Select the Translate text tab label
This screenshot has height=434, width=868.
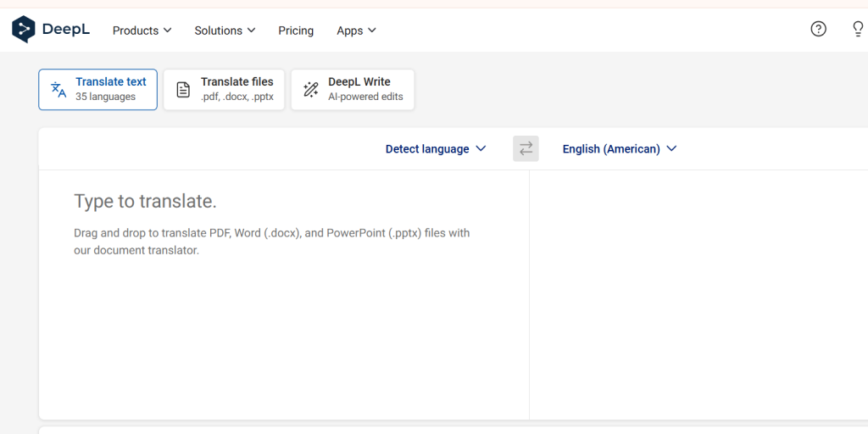(111, 82)
